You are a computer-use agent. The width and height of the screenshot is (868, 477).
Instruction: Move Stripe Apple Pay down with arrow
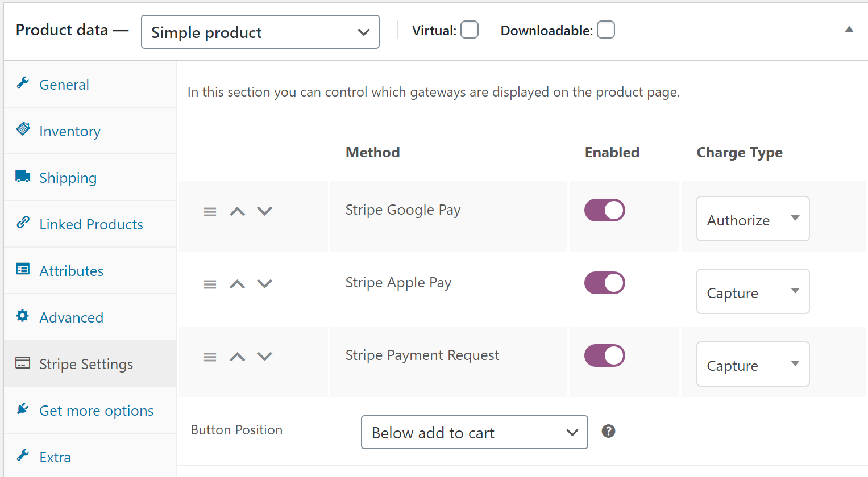[x=265, y=284]
